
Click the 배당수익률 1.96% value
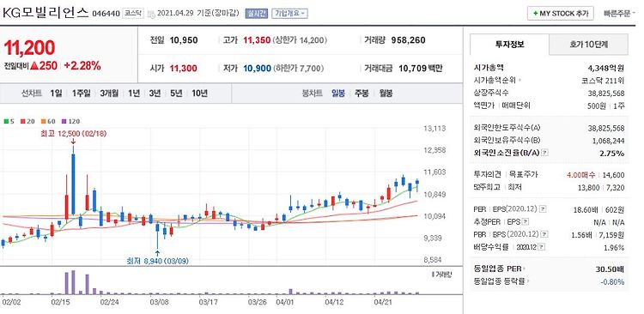615,247
